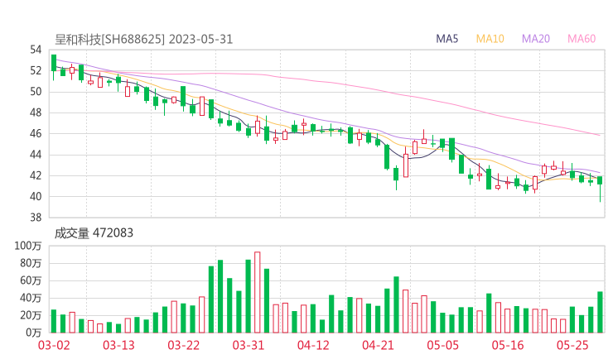The width and height of the screenshot is (613, 364).
Task: Pick the MA60 legend entry
Action: click(x=582, y=39)
